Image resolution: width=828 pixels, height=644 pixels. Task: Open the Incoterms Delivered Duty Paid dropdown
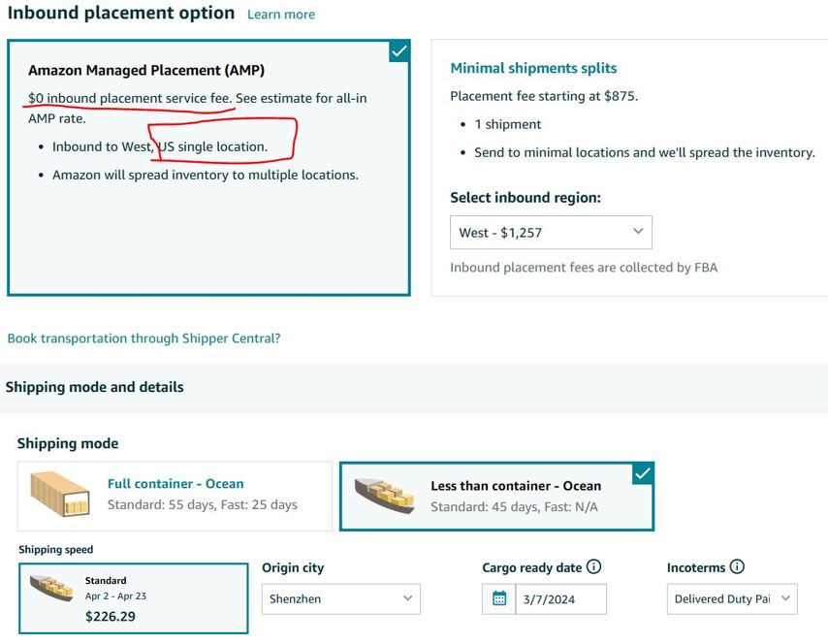pyautogui.click(x=732, y=598)
